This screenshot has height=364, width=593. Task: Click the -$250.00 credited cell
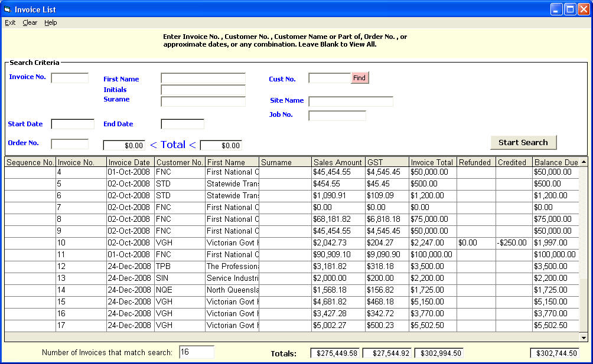pyautogui.click(x=514, y=243)
